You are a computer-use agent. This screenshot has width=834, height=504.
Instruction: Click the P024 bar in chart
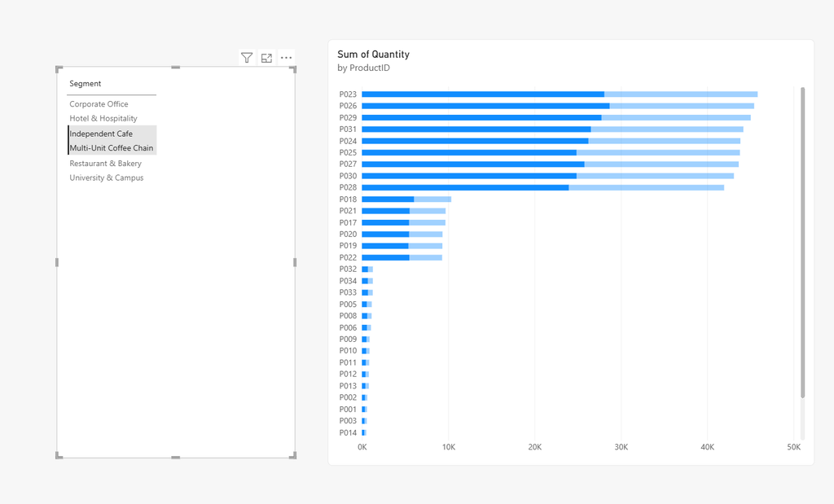[551, 141]
